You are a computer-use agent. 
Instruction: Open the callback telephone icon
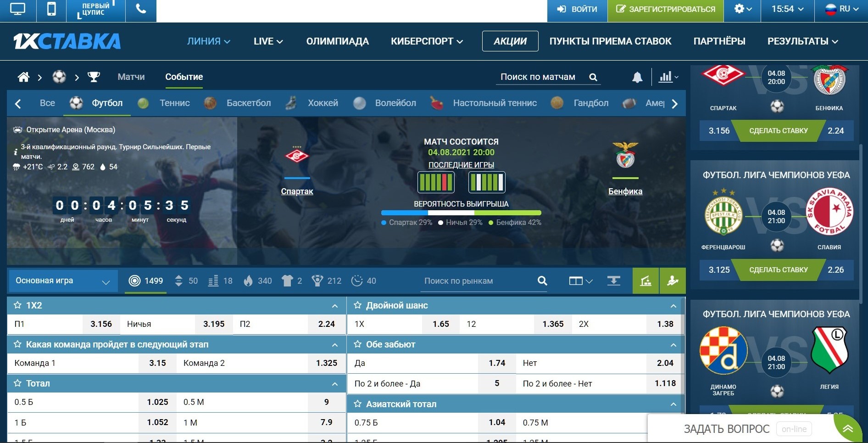pos(141,9)
